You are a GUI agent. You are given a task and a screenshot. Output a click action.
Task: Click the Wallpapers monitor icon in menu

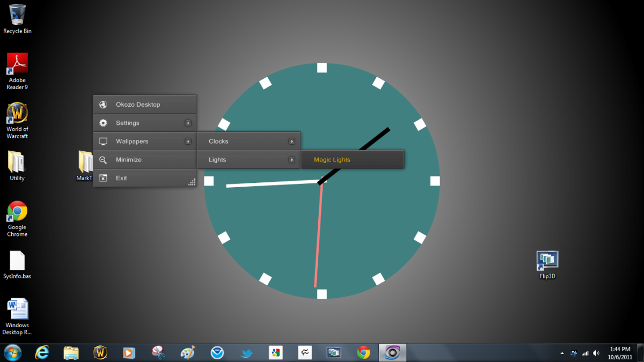pos(104,142)
